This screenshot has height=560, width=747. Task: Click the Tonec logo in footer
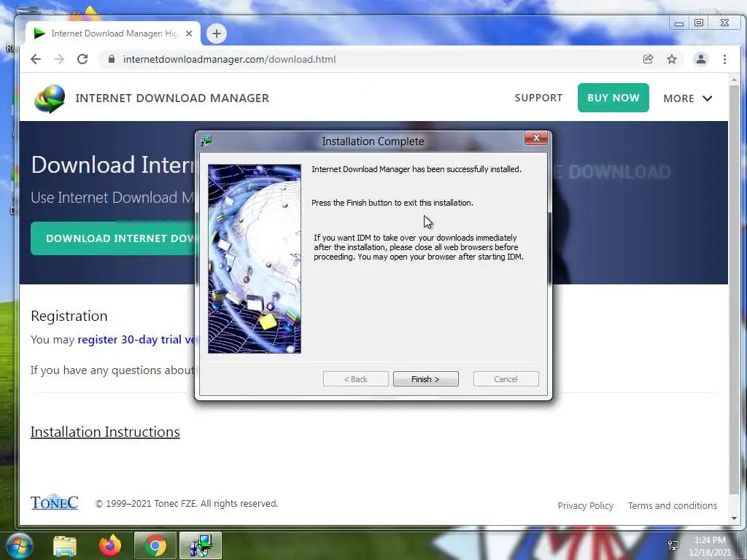tap(54, 502)
